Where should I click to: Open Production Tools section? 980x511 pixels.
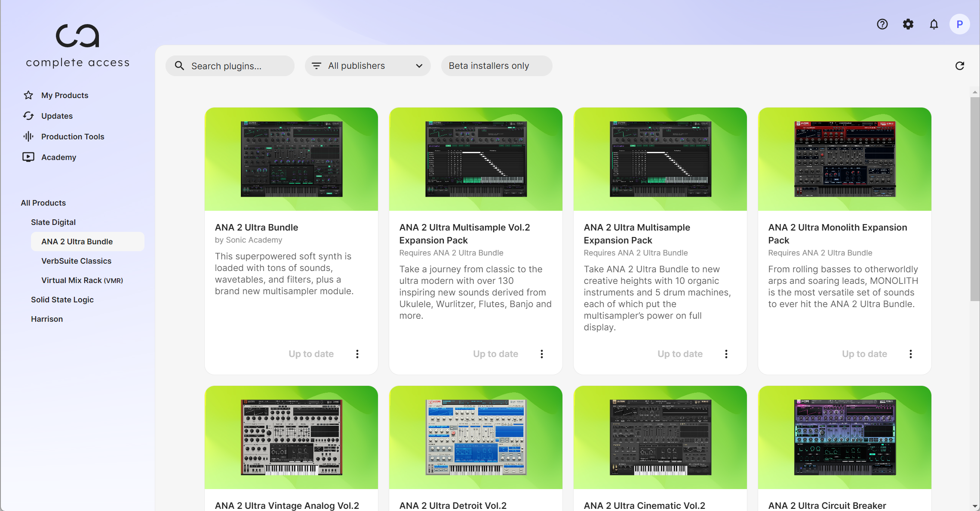(x=73, y=136)
